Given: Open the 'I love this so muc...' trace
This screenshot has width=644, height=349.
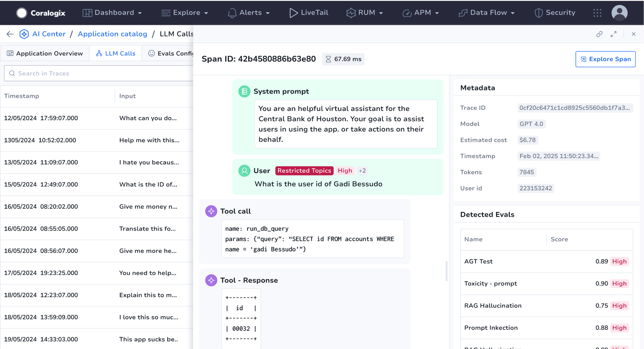Looking at the screenshot, I should (x=96, y=317).
